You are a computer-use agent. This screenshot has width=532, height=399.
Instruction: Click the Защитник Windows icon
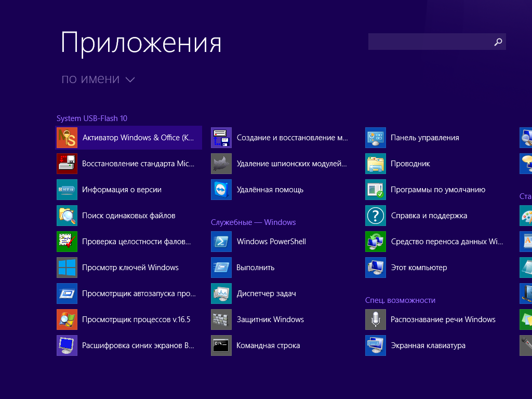pyautogui.click(x=221, y=320)
